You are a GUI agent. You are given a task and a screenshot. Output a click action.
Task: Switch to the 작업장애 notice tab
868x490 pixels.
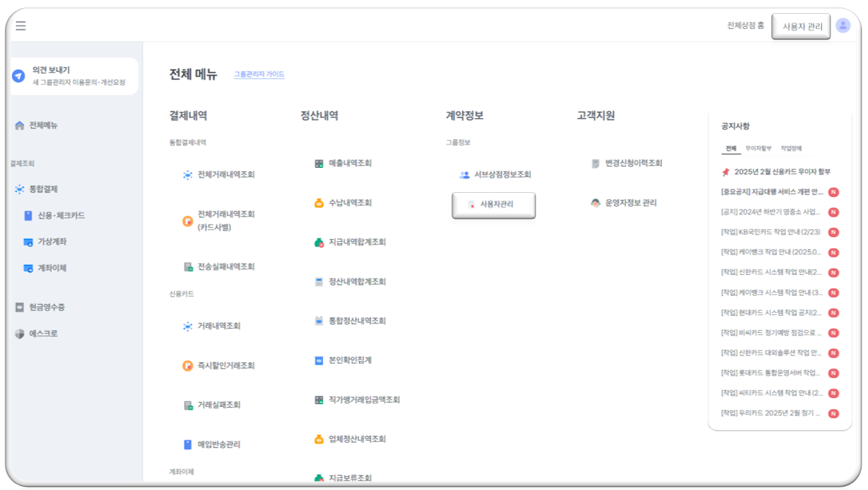pyautogui.click(x=791, y=149)
